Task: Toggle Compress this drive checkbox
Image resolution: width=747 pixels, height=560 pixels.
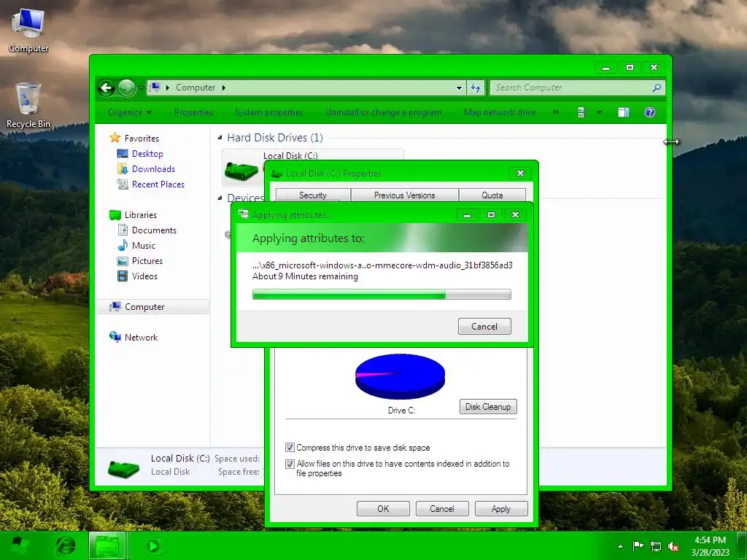Action: point(290,447)
